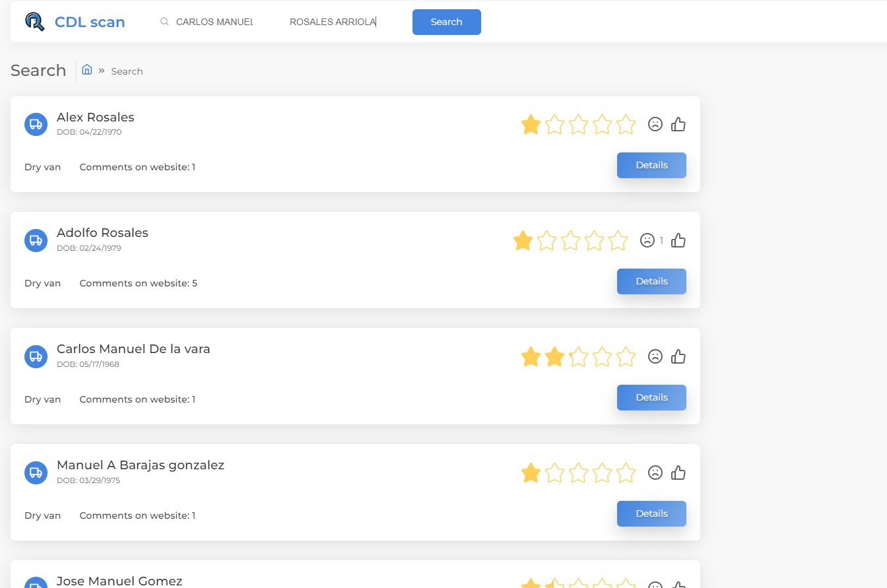
Task: Click truck icon beside Alex Rosales
Action: pyautogui.click(x=36, y=124)
